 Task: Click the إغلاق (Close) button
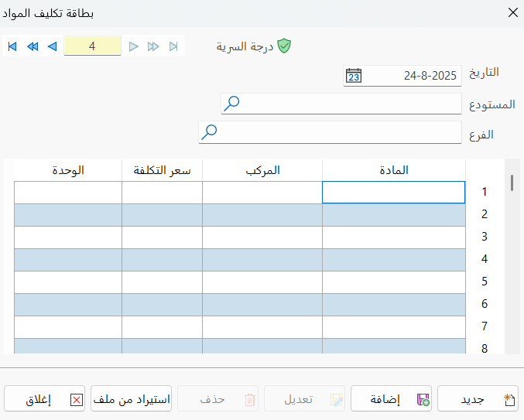(44, 398)
